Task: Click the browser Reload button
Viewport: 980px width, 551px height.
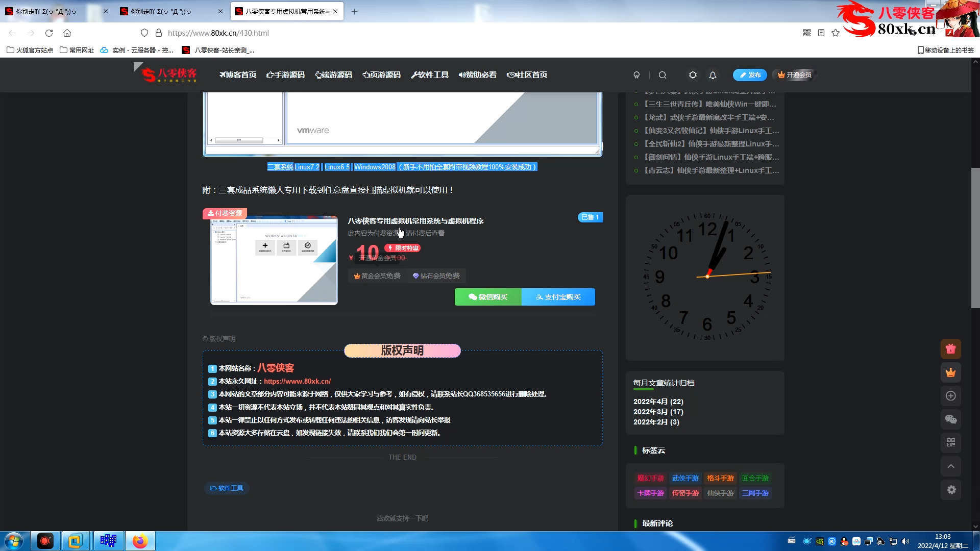Action: [x=49, y=33]
